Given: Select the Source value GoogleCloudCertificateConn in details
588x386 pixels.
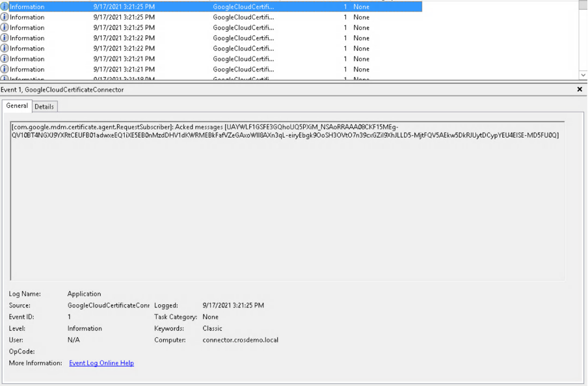Looking at the screenshot, I should [x=108, y=305].
